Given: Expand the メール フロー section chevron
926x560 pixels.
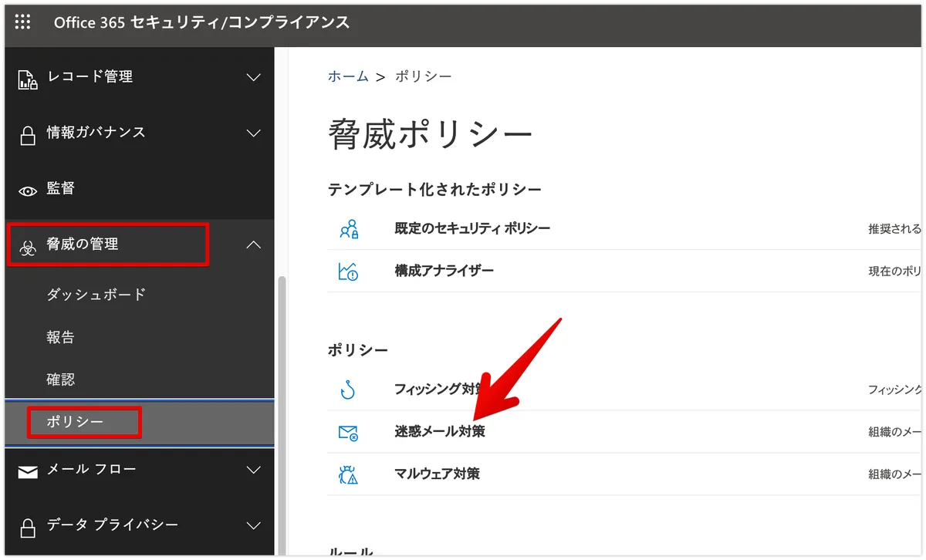Looking at the screenshot, I should (x=253, y=470).
